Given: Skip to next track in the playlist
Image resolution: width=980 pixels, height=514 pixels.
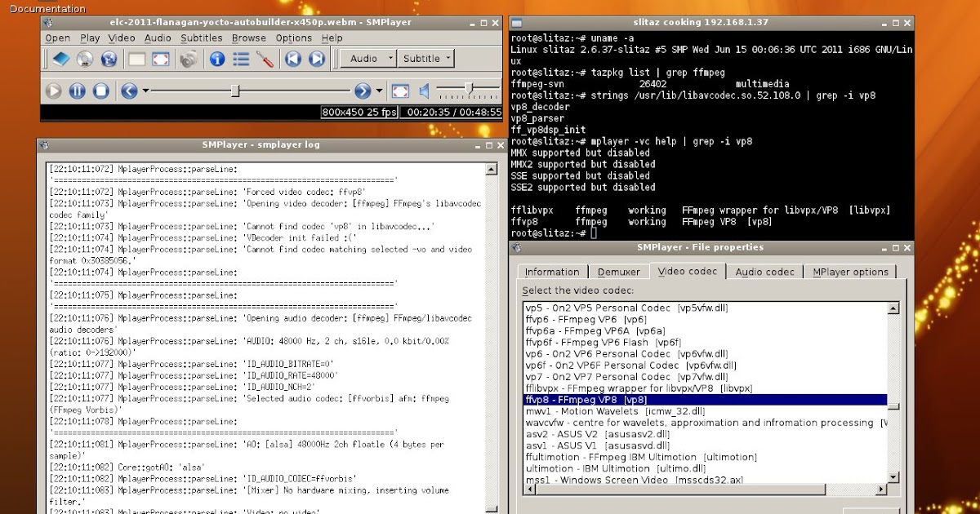Looking at the screenshot, I should 317,59.
